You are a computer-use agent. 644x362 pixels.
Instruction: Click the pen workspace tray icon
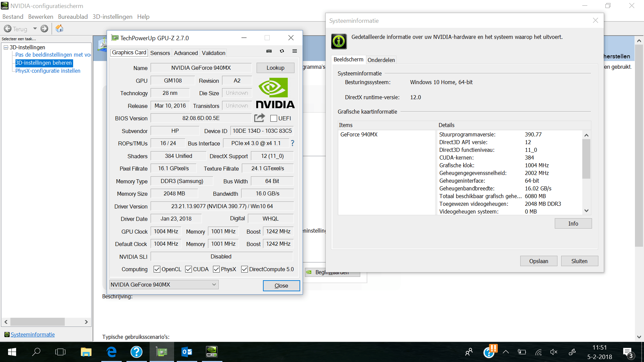pyautogui.click(x=572, y=352)
